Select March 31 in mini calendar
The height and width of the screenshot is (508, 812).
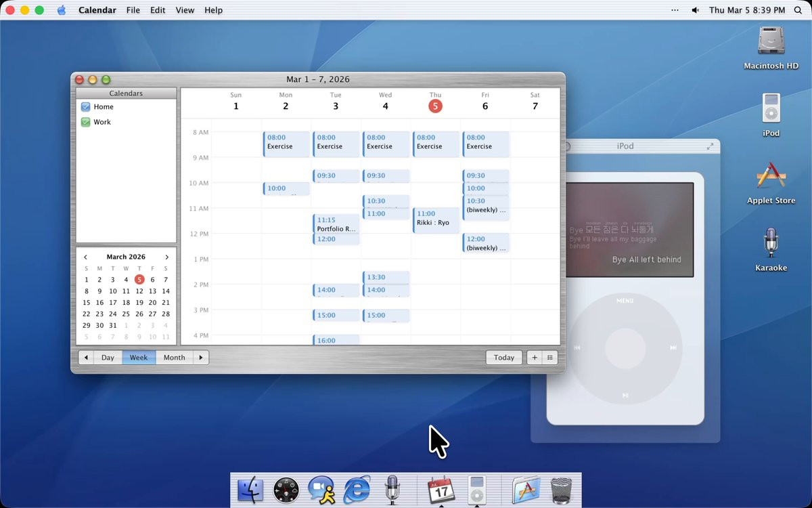click(112, 326)
